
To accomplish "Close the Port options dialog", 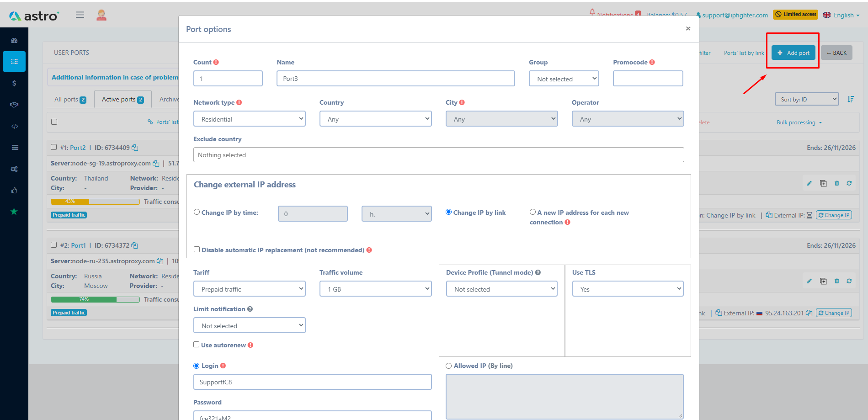I will tap(688, 29).
